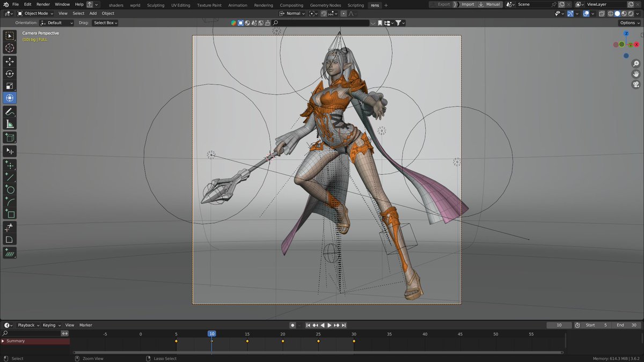The image size is (644, 362).
Task: Toggle the timeline filter arrows button
Action: (65, 333)
